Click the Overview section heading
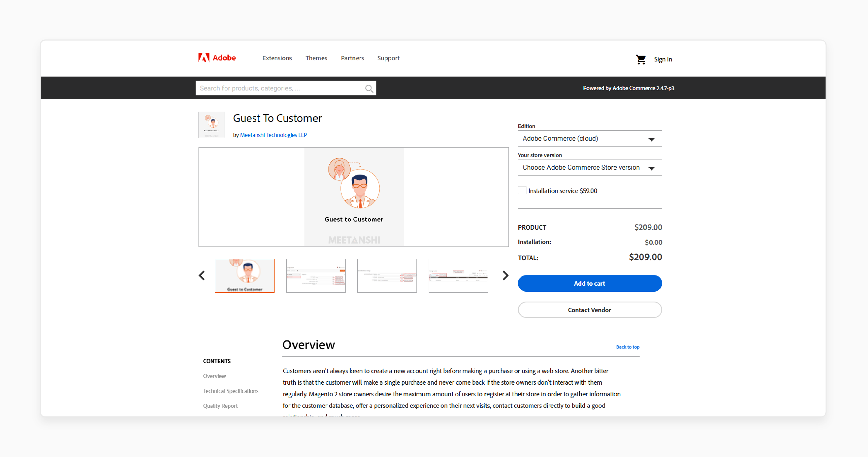 309,345
